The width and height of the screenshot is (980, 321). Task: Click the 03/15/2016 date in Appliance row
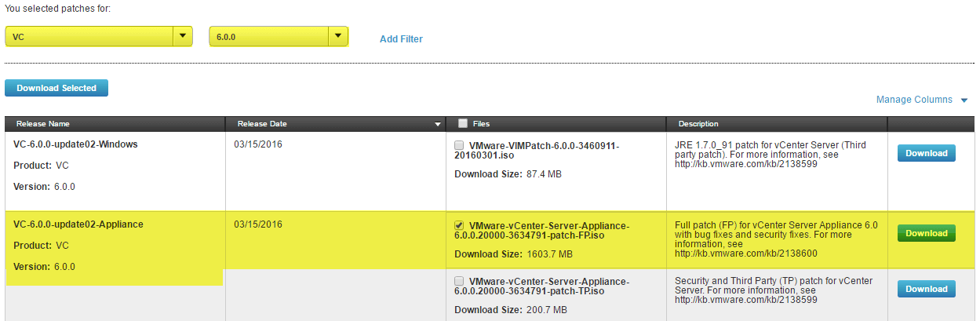pyautogui.click(x=258, y=224)
